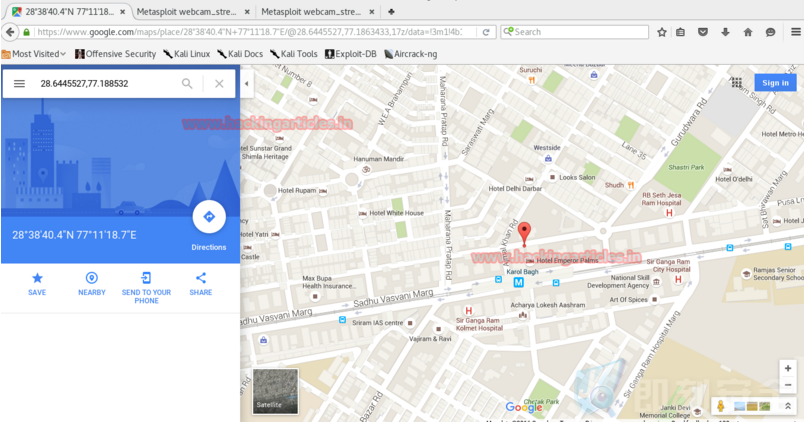Get Directions with blue arrow button
The height and width of the screenshot is (428, 804).
tap(209, 217)
